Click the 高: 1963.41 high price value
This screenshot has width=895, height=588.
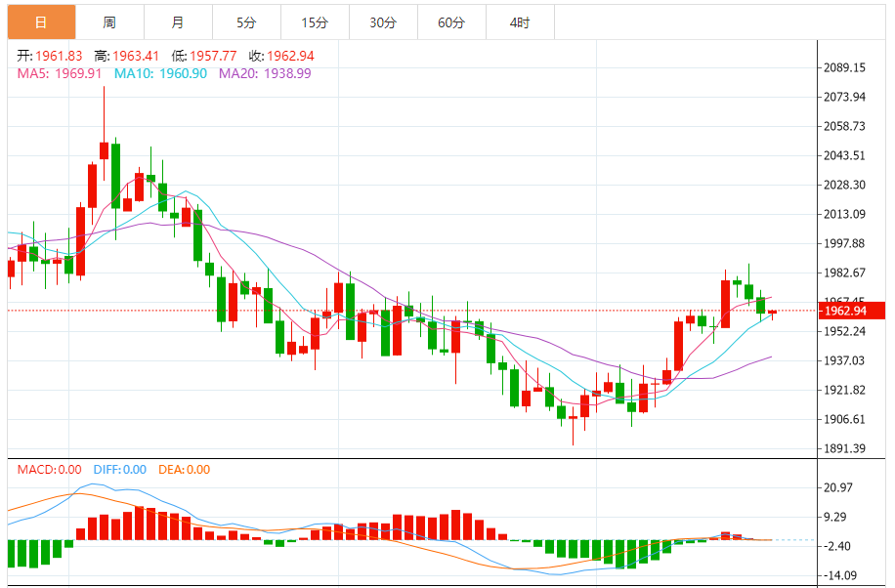point(127,56)
